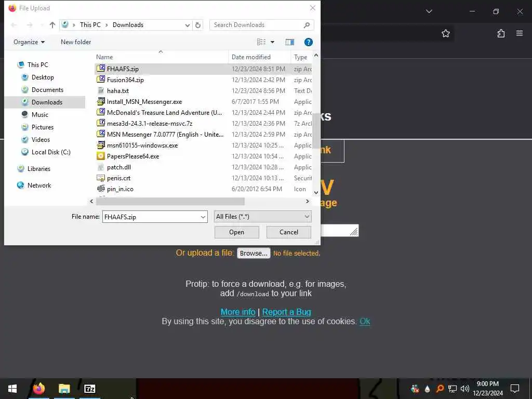Screen dimensions: 532x399
Task: Click the Ok cookie link
Action: pos(365,321)
